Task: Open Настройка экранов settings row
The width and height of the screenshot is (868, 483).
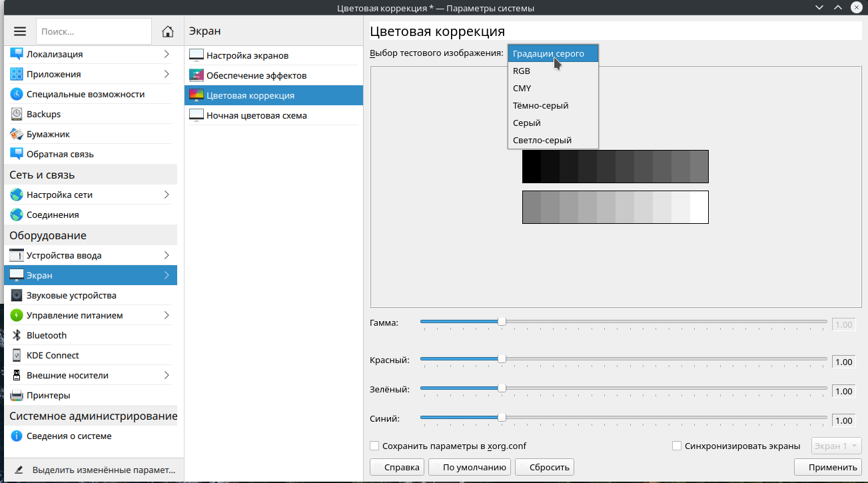Action: click(274, 55)
